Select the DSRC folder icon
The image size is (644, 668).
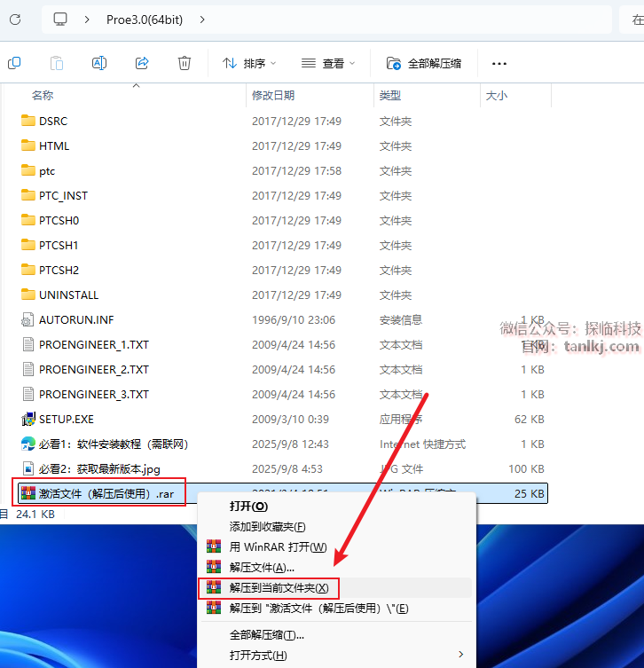[x=28, y=121]
